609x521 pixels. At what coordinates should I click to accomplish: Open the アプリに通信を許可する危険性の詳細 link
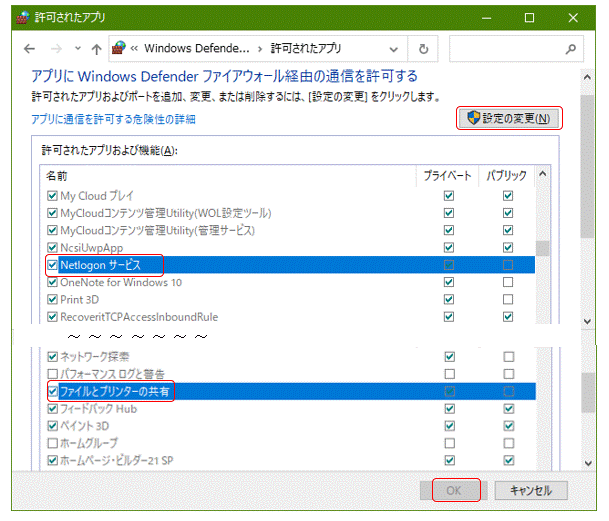coord(113,119)
